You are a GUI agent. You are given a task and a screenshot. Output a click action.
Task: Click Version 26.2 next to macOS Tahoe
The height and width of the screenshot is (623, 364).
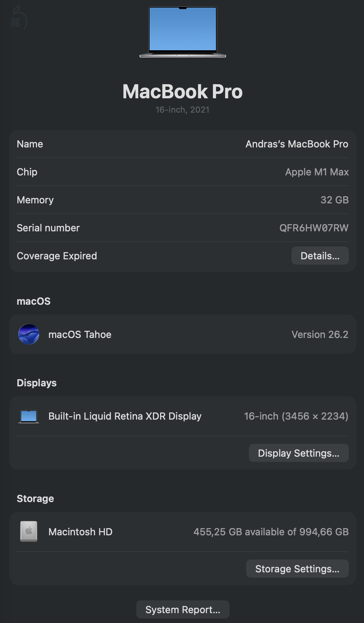point(319,334)
